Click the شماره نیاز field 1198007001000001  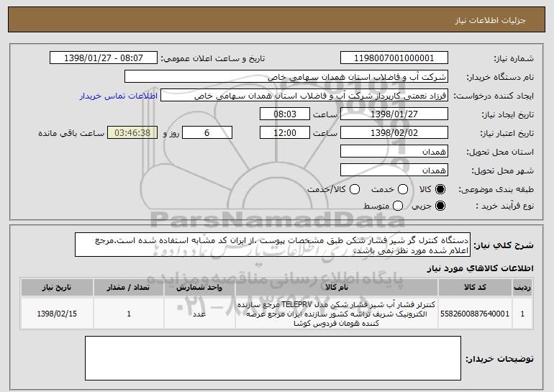point(394,58)
